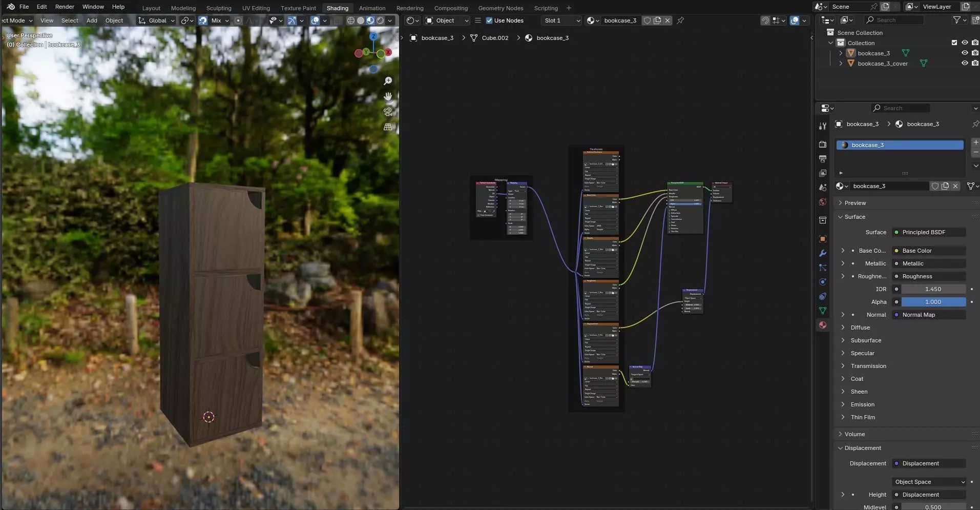Open the Output properties tab
The height and width of the screenshot is (510, 980).
point(823,159)
